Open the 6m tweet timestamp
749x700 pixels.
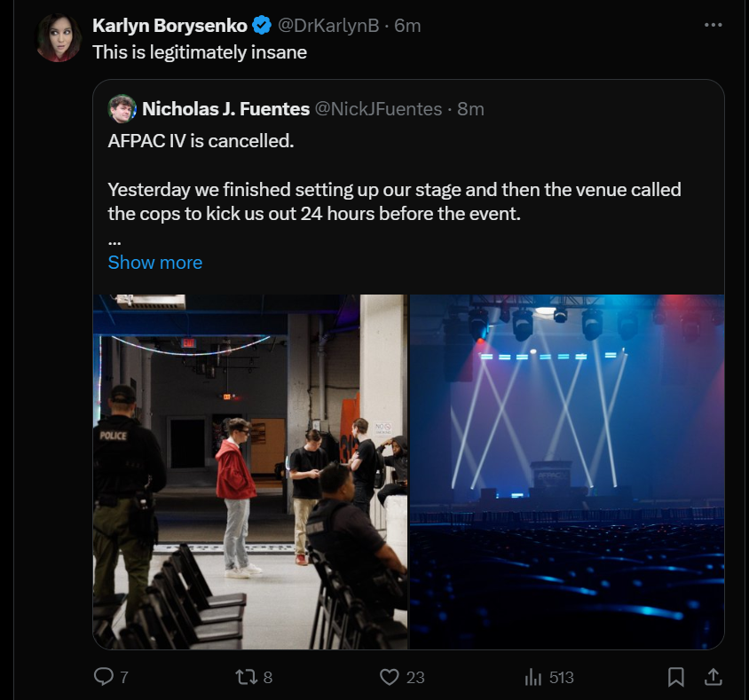click(407, 26)
